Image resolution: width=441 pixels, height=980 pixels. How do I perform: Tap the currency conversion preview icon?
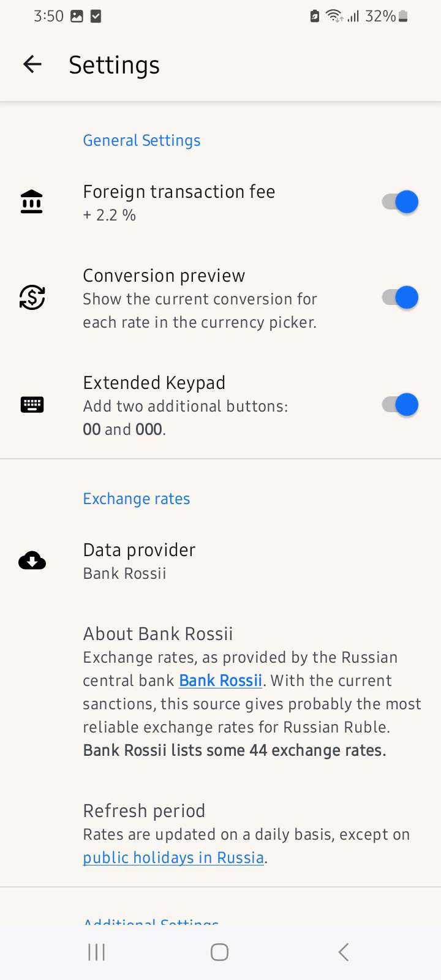[32, 298]
